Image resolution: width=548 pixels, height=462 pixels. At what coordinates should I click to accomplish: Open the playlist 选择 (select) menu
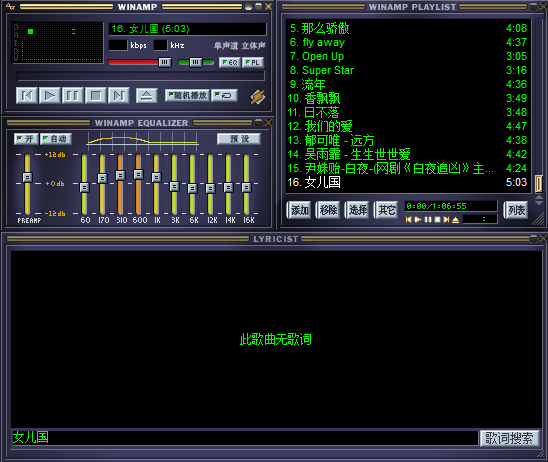coord(357,210)
